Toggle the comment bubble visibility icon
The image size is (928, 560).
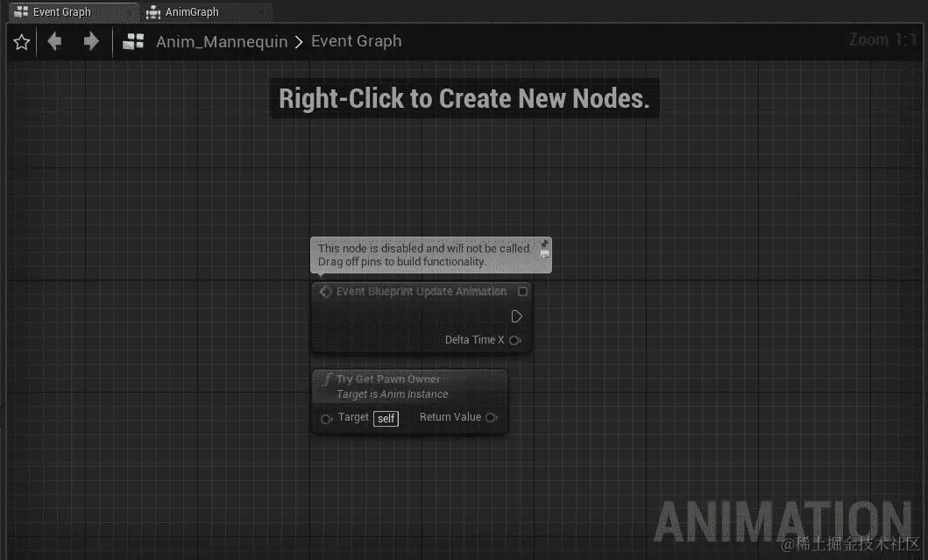pyautogui.click(x=544, y=254)
